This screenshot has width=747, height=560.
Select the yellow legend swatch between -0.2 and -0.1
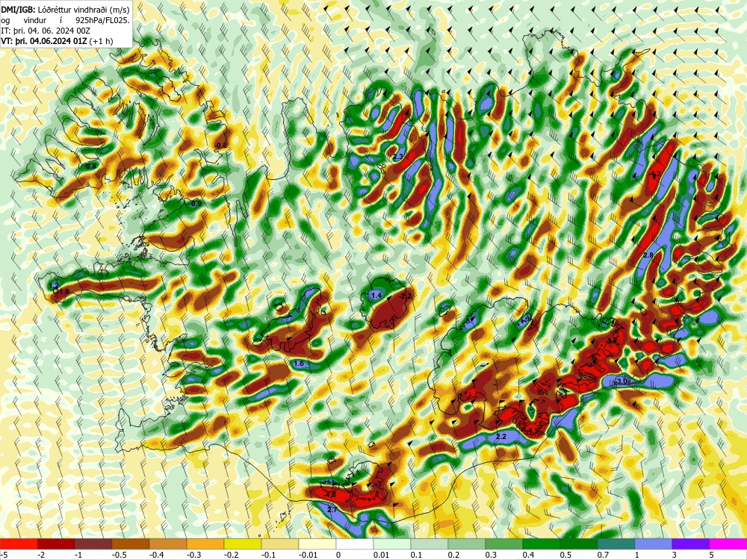(243, 544)
